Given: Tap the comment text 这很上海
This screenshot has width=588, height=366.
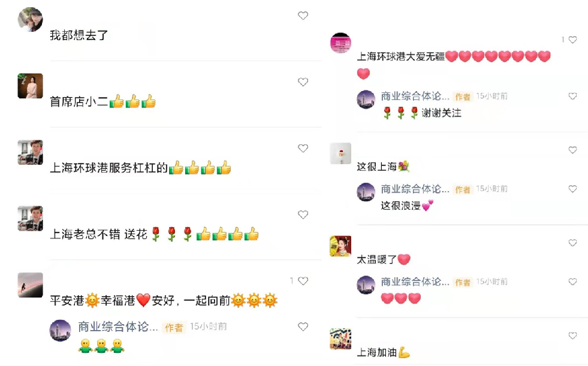Looking at the screenshot, I should click(376, 167).
